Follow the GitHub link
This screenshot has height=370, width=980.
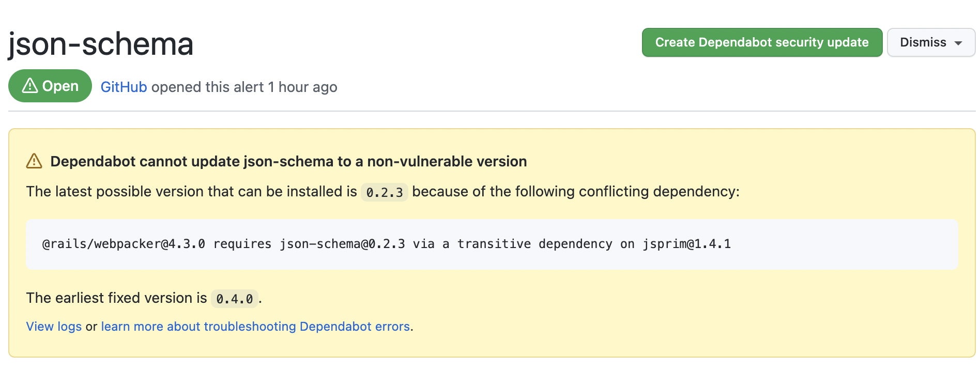124,87
